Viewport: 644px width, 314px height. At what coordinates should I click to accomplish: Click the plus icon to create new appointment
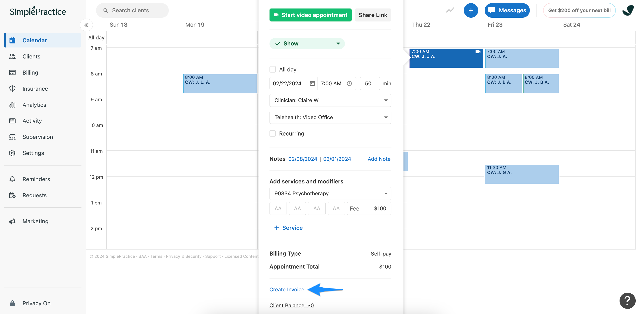(471, 10)
